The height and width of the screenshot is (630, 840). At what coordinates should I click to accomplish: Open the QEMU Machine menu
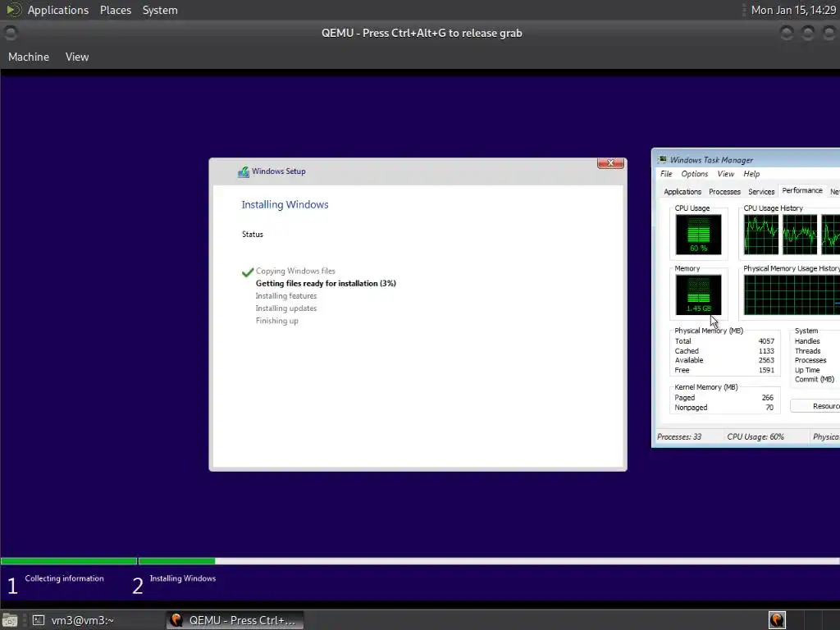pos(29,57)
